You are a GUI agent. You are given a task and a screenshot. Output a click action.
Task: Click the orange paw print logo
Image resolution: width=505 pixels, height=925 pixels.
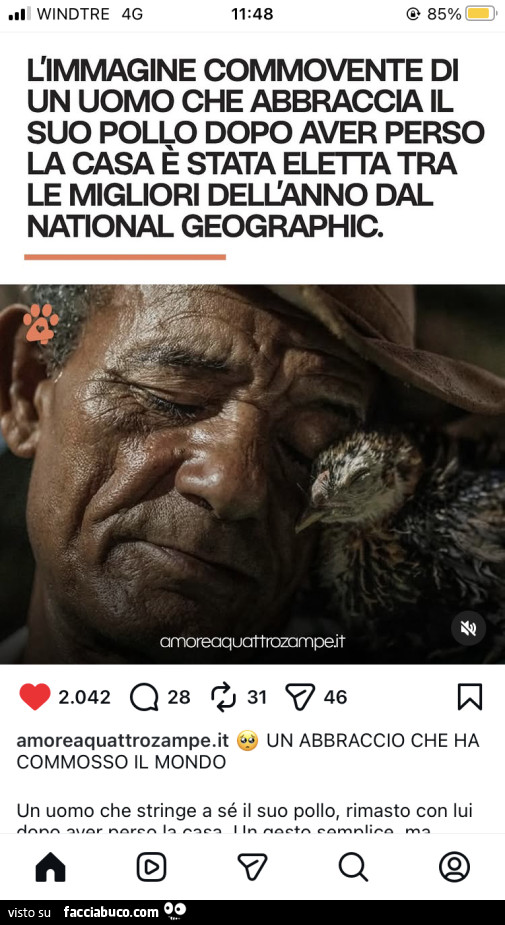tap(41, 323)
